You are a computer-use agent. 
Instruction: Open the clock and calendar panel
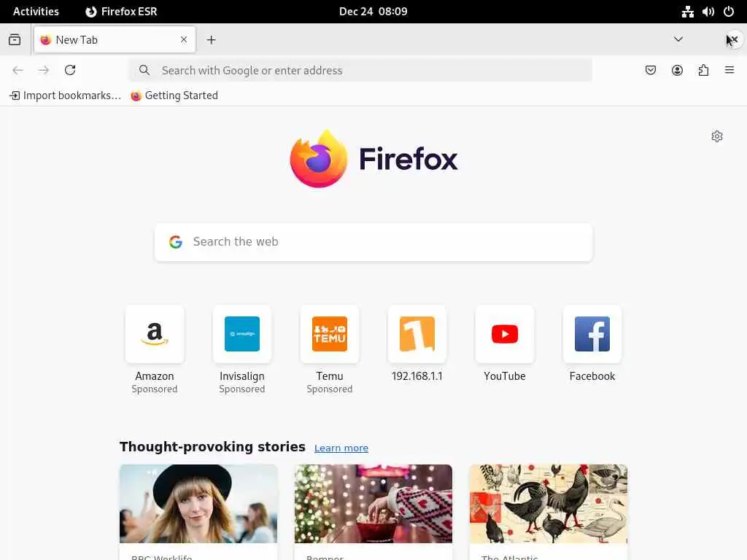[373, 12]
